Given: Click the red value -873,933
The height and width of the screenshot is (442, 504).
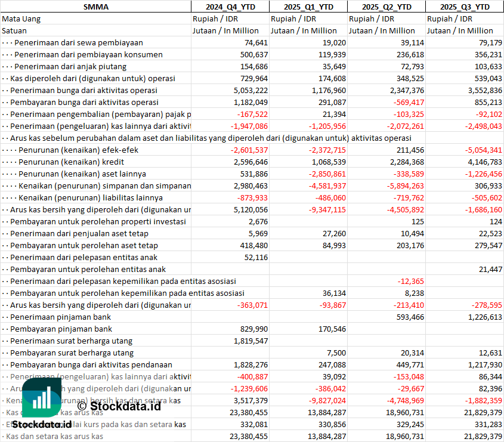Looking at the screenshot, I should 253,197.
